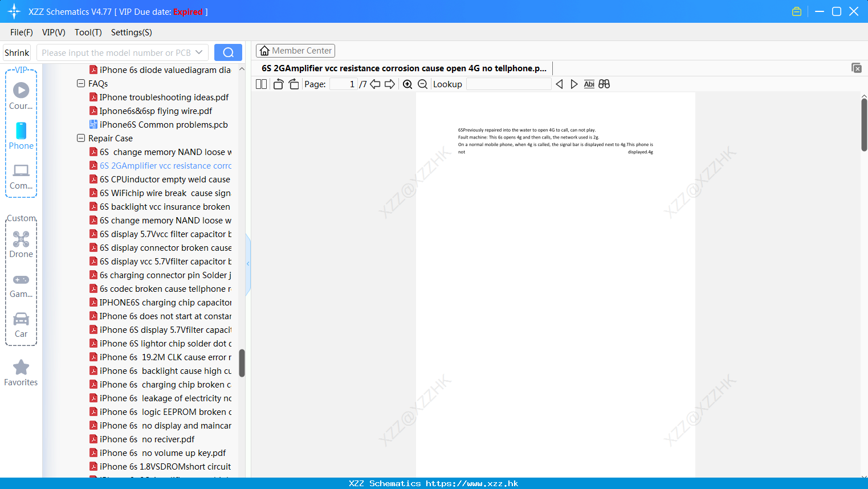Image resolution: width=868 pixels, height=489 pixels.
Task: Click the PDF viewer scrollbar thumb
Action: tap(864, 124)
